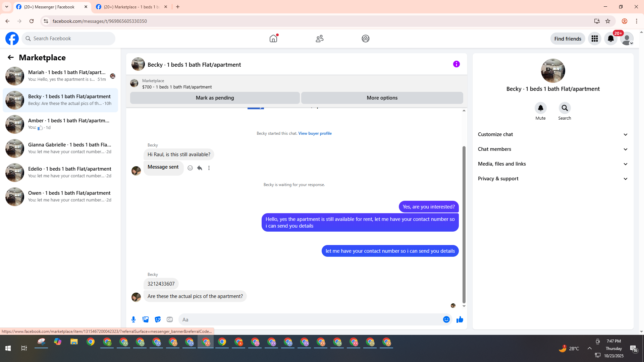
Task: Expand Media, files and links section
Action: (x=553, y=164)
